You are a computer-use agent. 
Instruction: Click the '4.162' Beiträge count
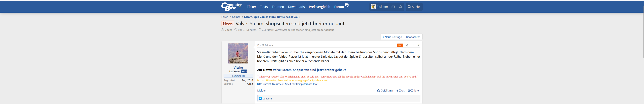pyautogui.click(x=250, y=84)
